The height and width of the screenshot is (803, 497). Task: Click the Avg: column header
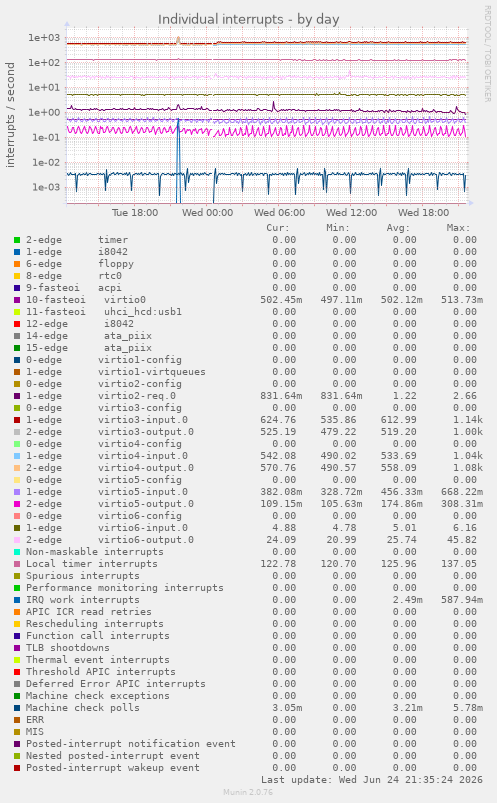point(398,228)
